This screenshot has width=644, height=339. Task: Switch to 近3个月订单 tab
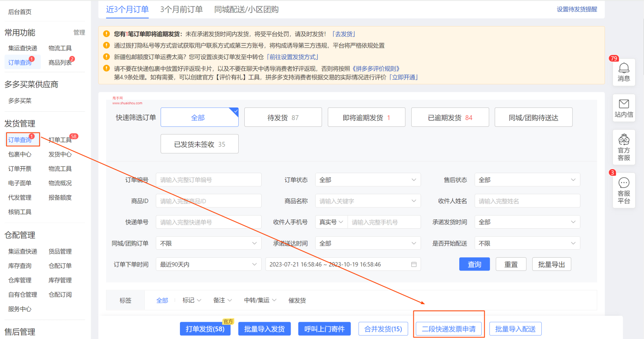[127, 9]
